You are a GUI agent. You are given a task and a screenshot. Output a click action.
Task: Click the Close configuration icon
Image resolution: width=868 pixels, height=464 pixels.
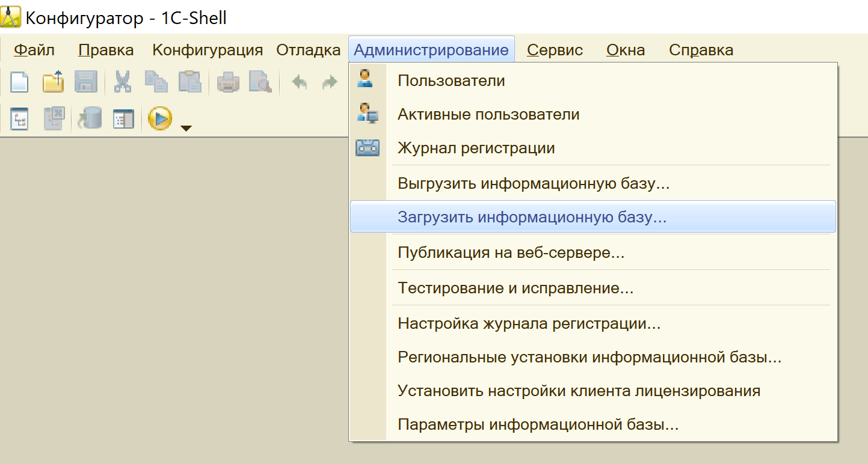[54, 118]
